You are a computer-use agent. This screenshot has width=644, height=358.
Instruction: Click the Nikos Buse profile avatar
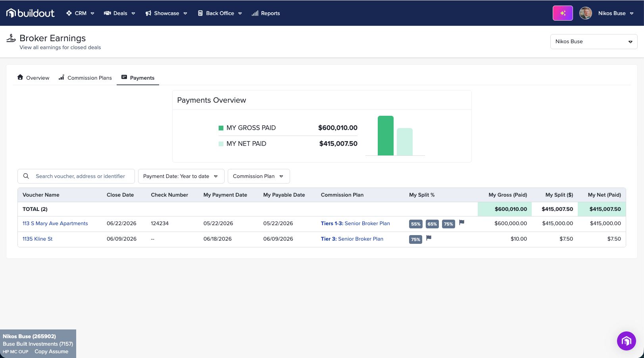pos(585,13)
